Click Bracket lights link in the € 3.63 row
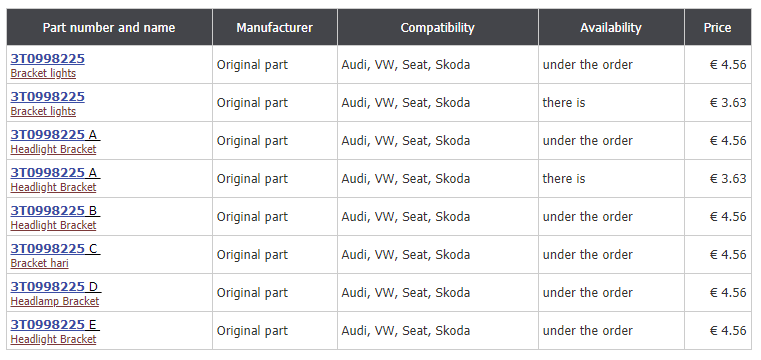The height and width of the screenshot is (360, 761). pyautogui.click(x=43, y=111)
